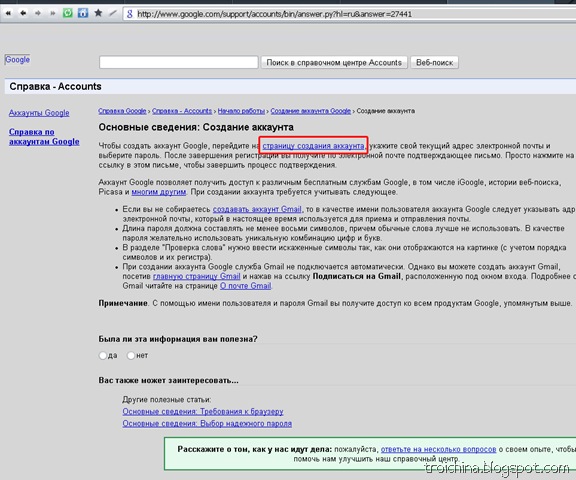Click the text "Была ли эта информация вам полезна?"

(x=178, y=339)
